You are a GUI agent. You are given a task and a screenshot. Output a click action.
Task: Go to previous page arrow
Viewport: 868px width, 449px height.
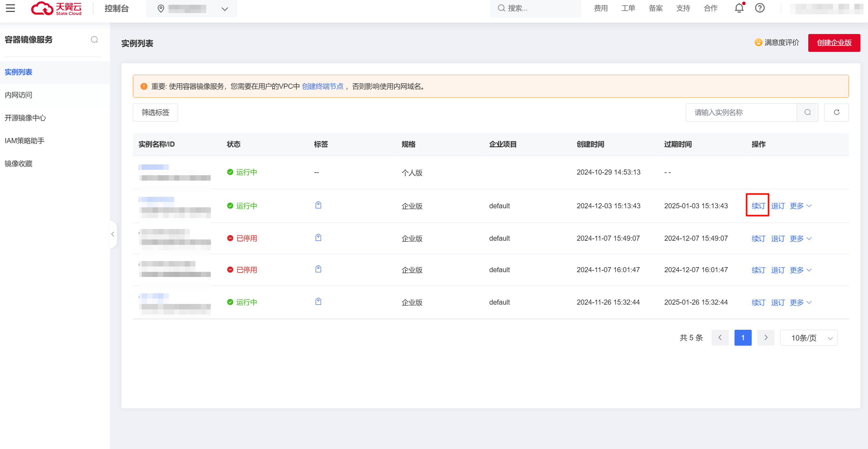coord(720,338)
